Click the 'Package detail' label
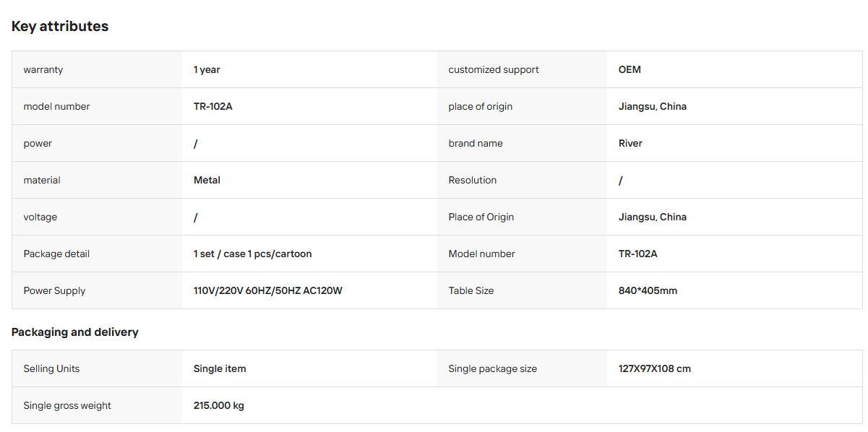 56,254
